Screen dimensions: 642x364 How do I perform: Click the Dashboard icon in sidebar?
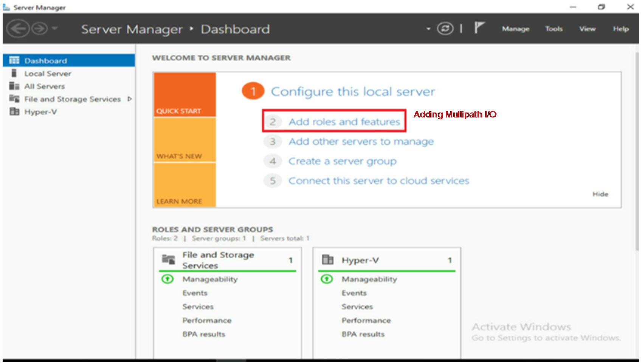(14, 60)
